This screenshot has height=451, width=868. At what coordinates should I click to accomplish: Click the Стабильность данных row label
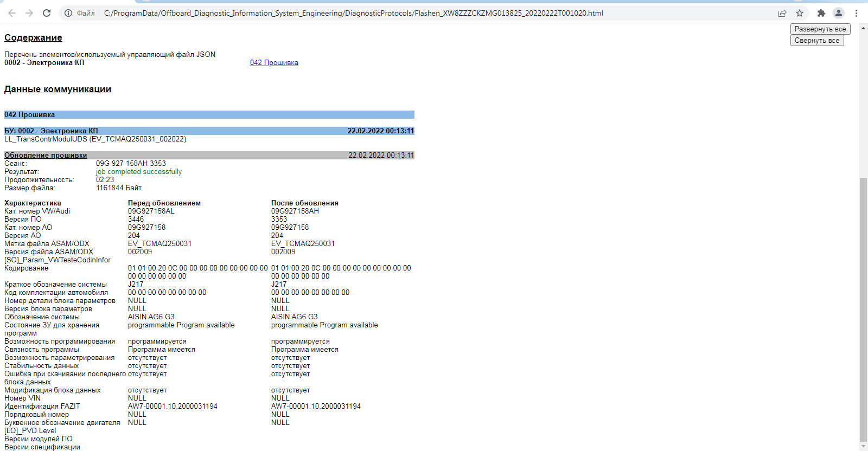pyautogui.click(x=42, y=365)
